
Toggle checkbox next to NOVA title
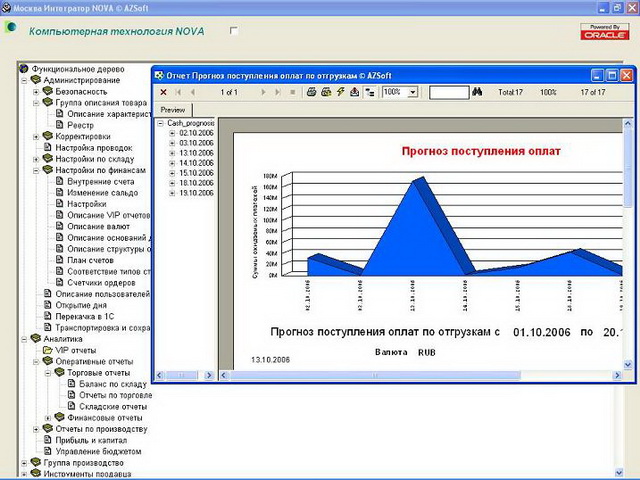coord(234,31)
